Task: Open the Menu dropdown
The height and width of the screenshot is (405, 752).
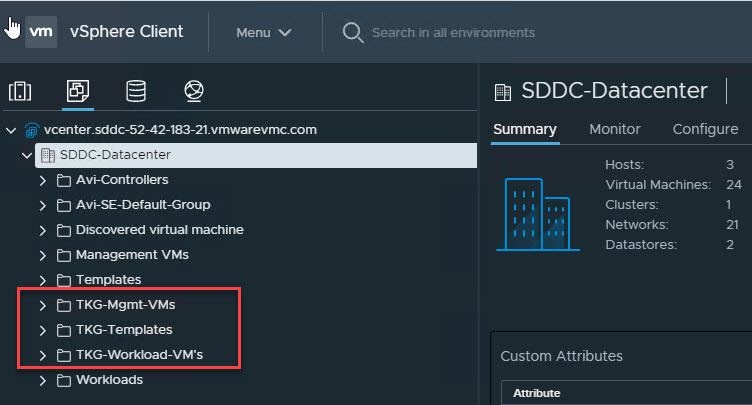Action: pyautogui.click(x=263, y=32)
